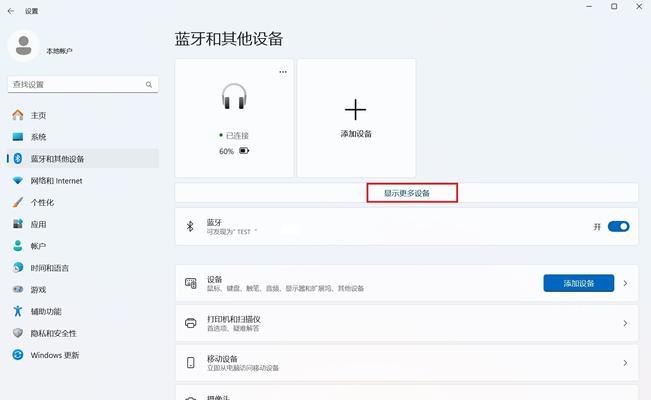Close the Settings window
The width and height of the screenshot is (651, 400).
coord(639,7)
